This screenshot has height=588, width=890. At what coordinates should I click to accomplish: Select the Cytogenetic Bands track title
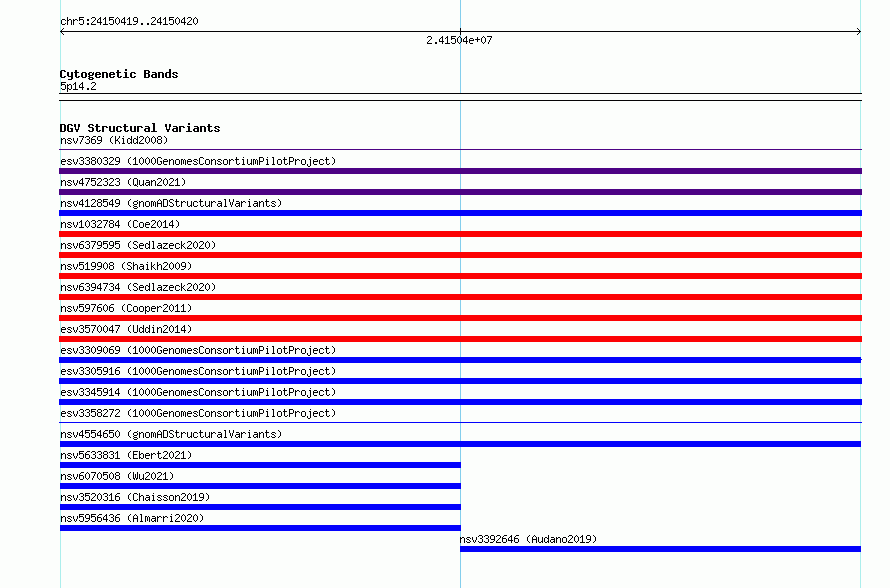[x=119, y=74]
